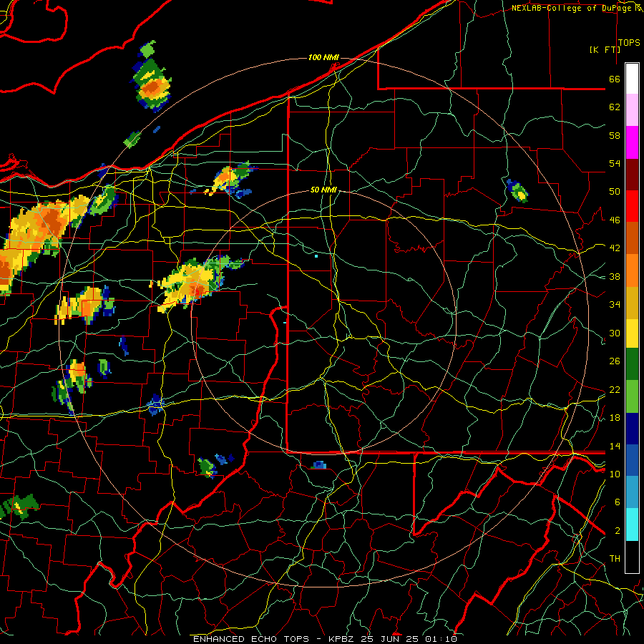Pick the cyan swatch at the scale's bottom
Viewport: 644px width, 644px height.
click(x=632, y=525)
